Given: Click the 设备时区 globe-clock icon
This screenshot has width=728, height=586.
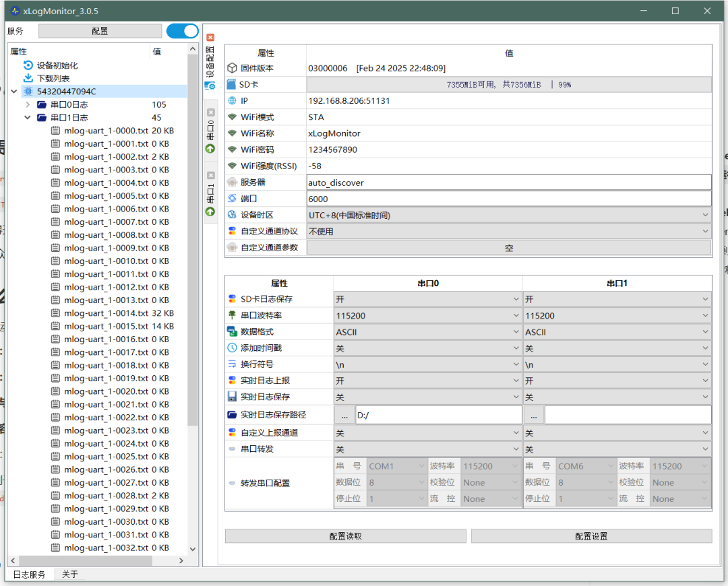Looking at the screenshot, I should [232, 215].
